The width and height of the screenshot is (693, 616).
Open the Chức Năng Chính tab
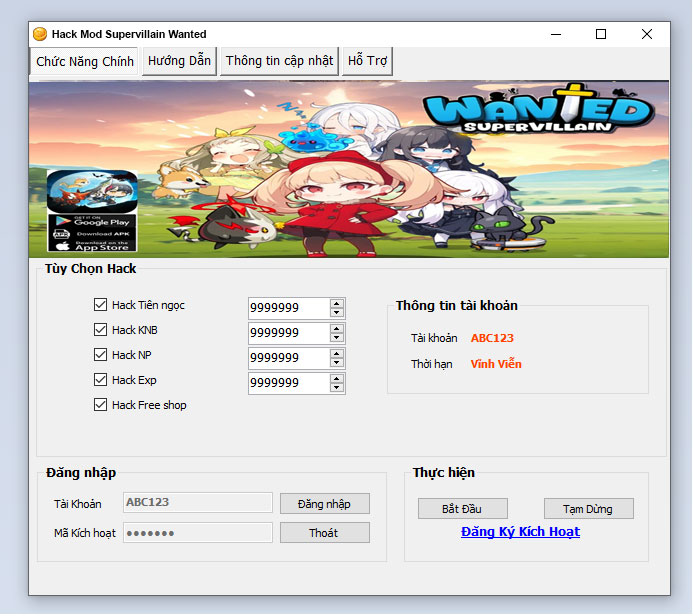tap(84, 61)
